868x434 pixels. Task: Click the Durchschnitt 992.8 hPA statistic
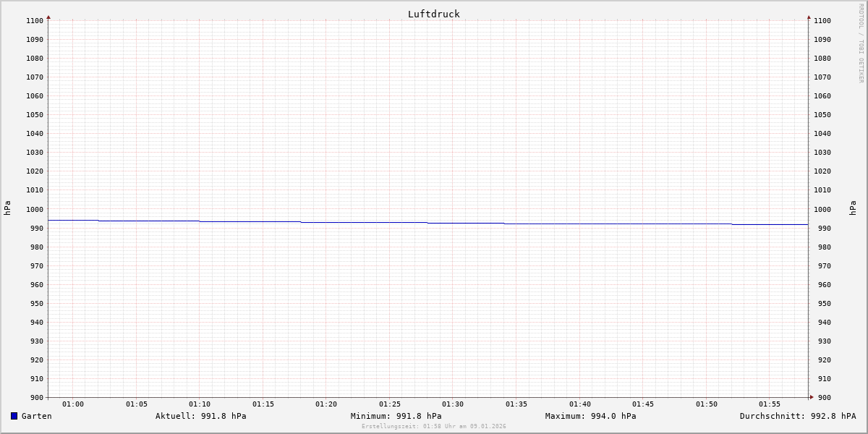click(x=797, y=416)
